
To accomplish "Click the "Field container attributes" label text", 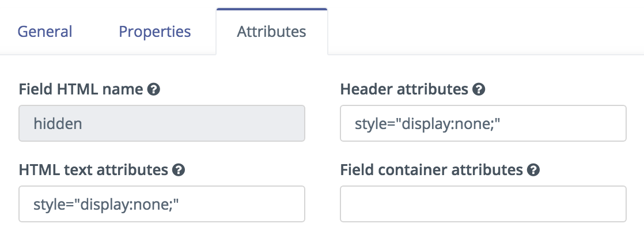I will point(431,169).
